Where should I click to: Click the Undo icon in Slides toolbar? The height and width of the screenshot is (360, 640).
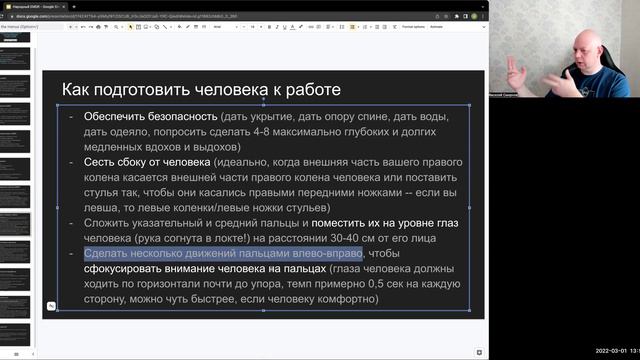pos(83,27)
